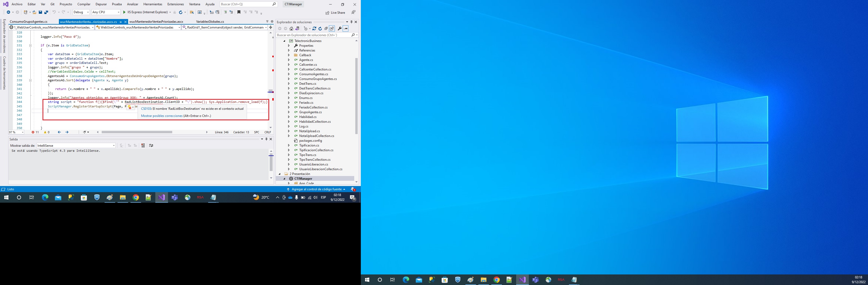Switch to the VariablesGlobales.cs tab

tap(210, 22)
